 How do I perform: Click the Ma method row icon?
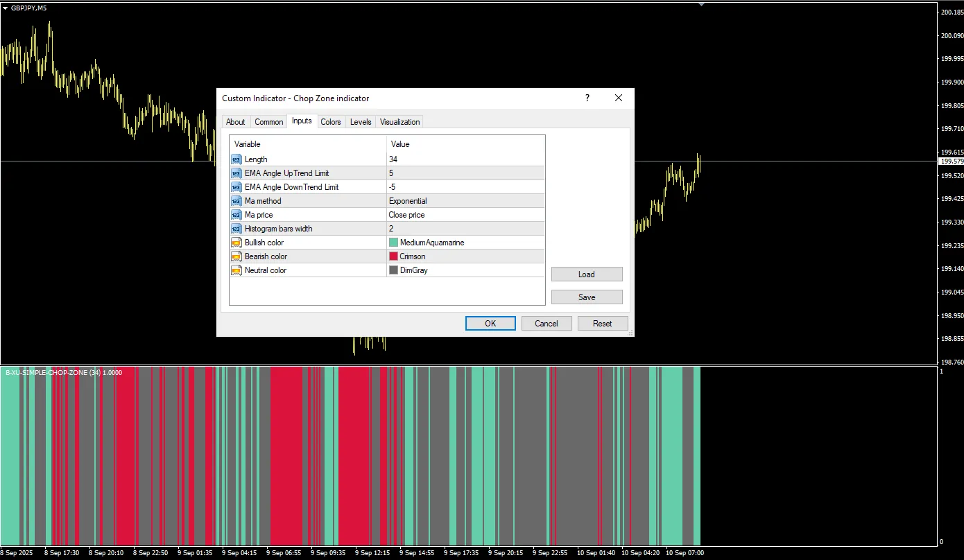(236, 201)
